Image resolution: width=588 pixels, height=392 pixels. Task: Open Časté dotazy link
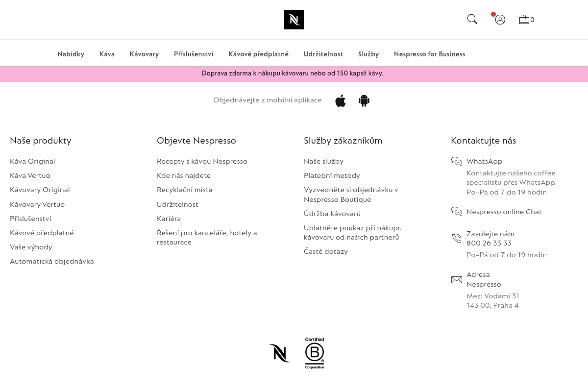coord(326,251)
